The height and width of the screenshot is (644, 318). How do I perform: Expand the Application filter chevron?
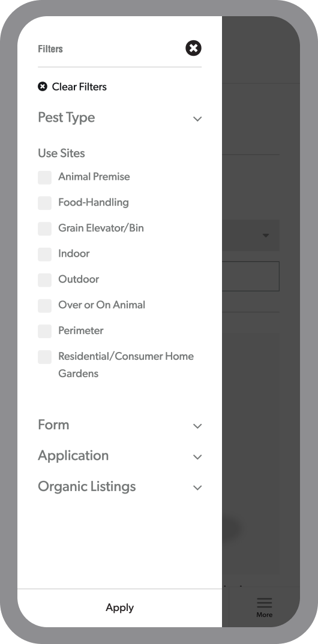[x=197, y=457]
